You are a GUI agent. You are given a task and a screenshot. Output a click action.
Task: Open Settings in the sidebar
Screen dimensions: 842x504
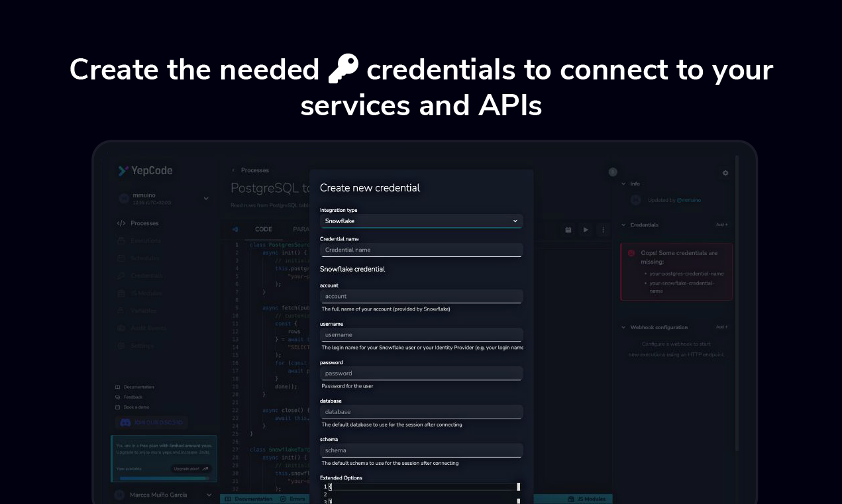click(136, 345)
